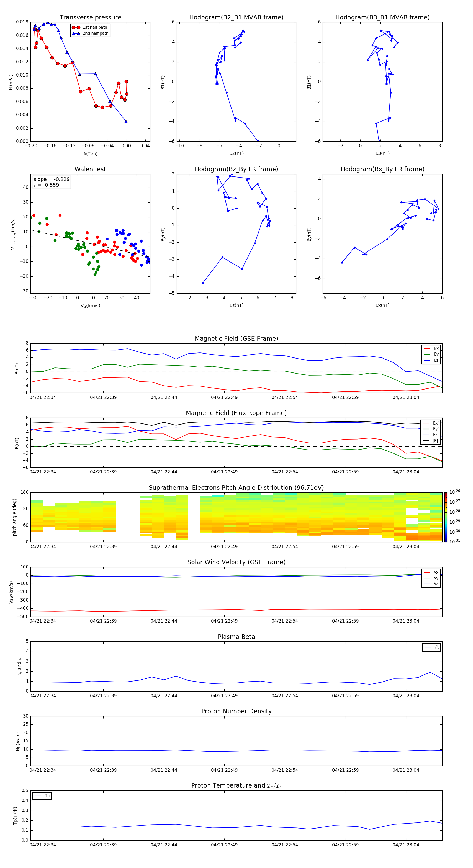Screen dimensions: 473x868
Task: Click the |B| entry in Flux Rope legend
Action: coord(431,441)
